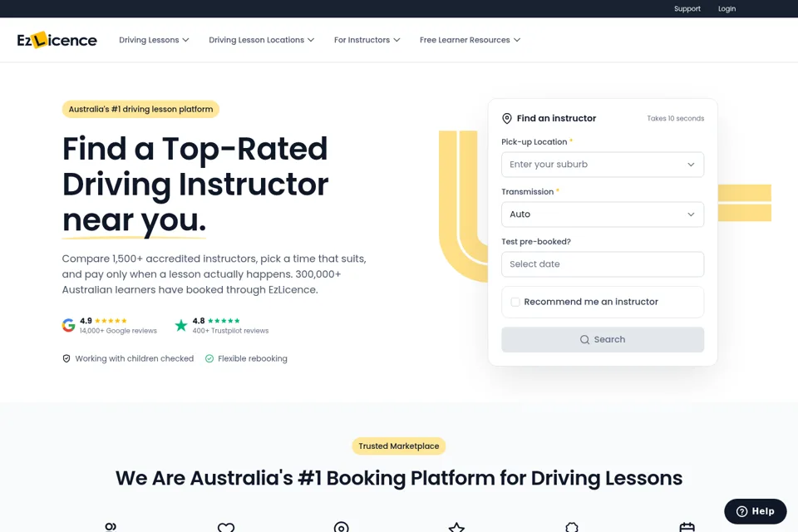This screenshot has width=798, height=532.
Task: Click the star outline icon below the headline
Action: pos(456,527)
